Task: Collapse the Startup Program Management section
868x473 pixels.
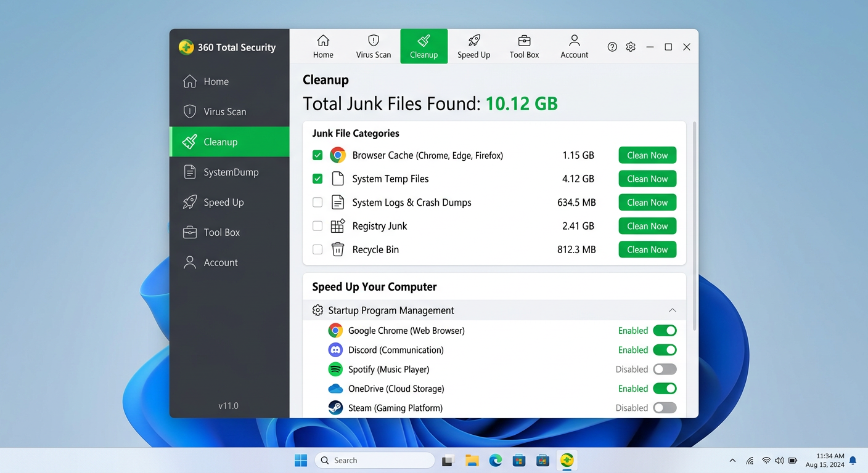Action: click(672, 310)
